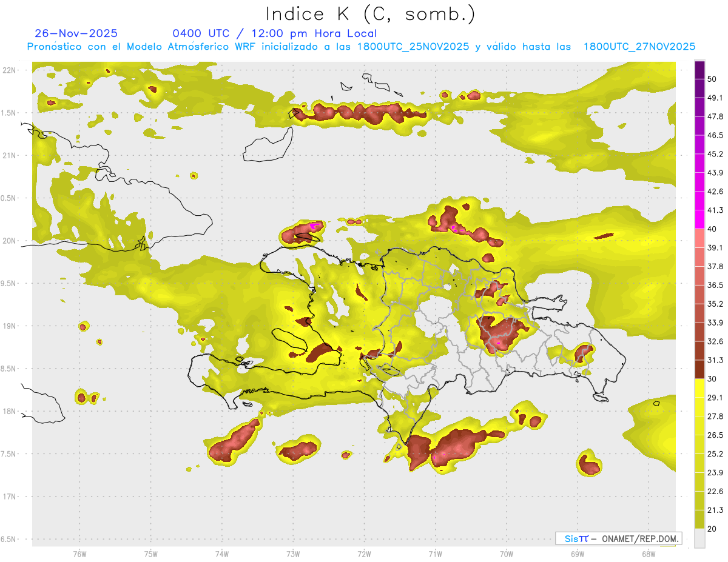Click the colorbar label "37.8"

coord(715,266)
